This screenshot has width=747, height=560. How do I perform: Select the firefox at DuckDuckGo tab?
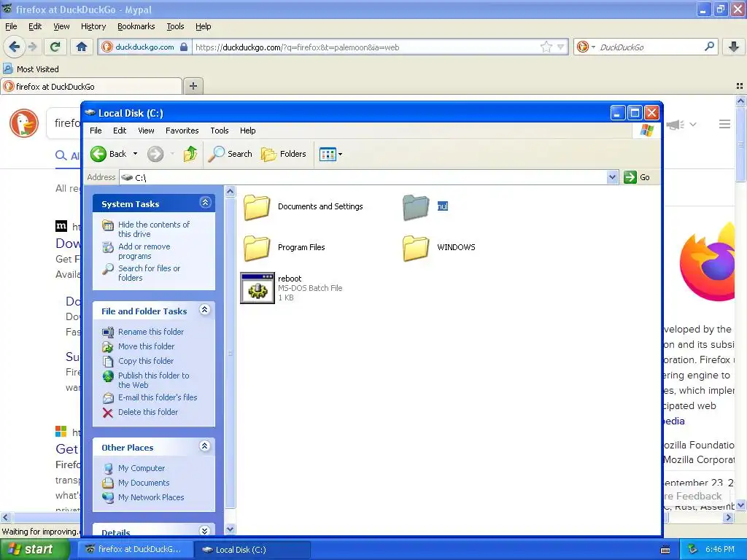tap(91, 86)
